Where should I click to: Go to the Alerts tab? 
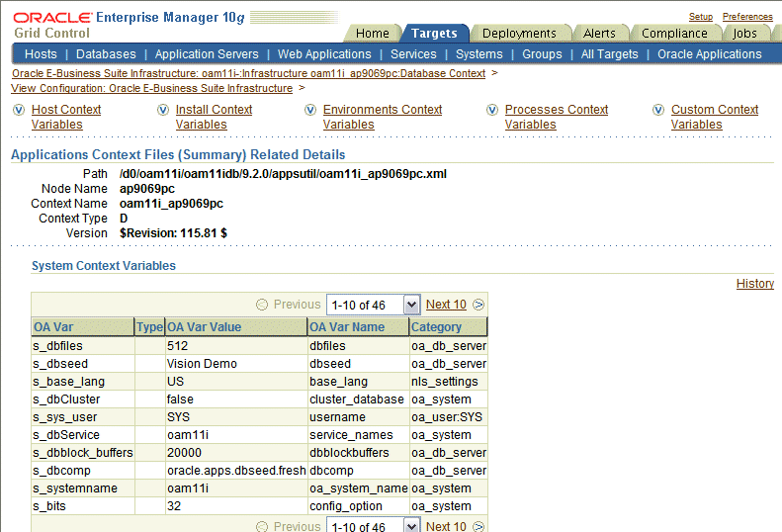tap(599, 34)
